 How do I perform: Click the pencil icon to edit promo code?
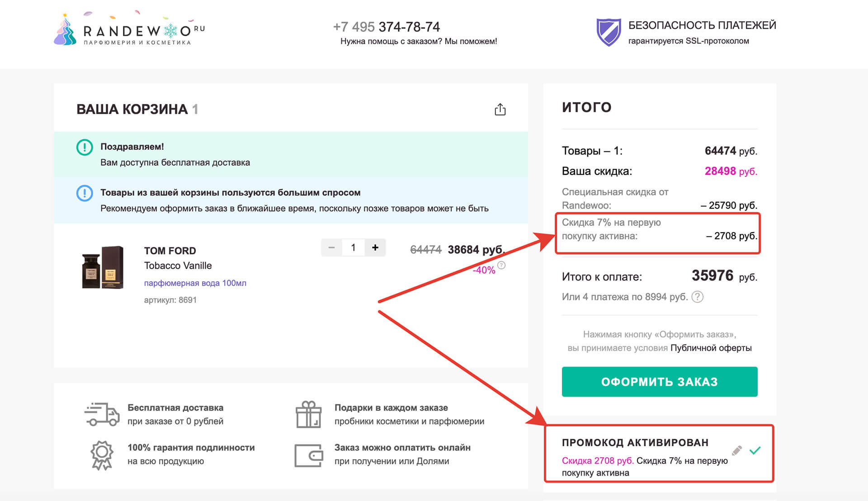(737, 450)
